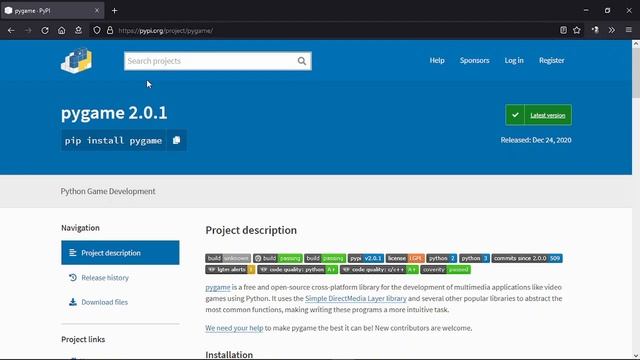Click Python Game Development summary text
Image resolution: width=640 pixels, height=360 pixels.
tap(108, 191)
